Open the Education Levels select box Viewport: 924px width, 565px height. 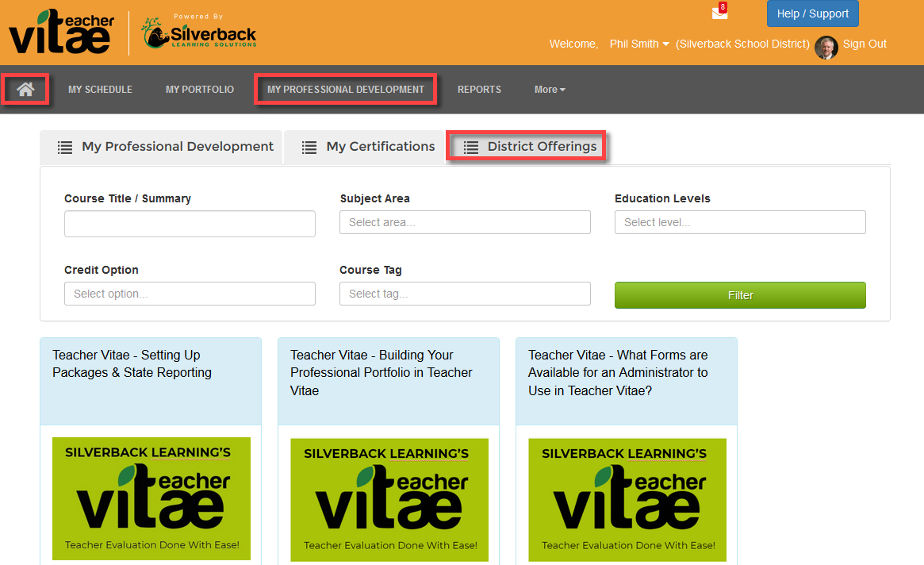(x=740, y=222)
